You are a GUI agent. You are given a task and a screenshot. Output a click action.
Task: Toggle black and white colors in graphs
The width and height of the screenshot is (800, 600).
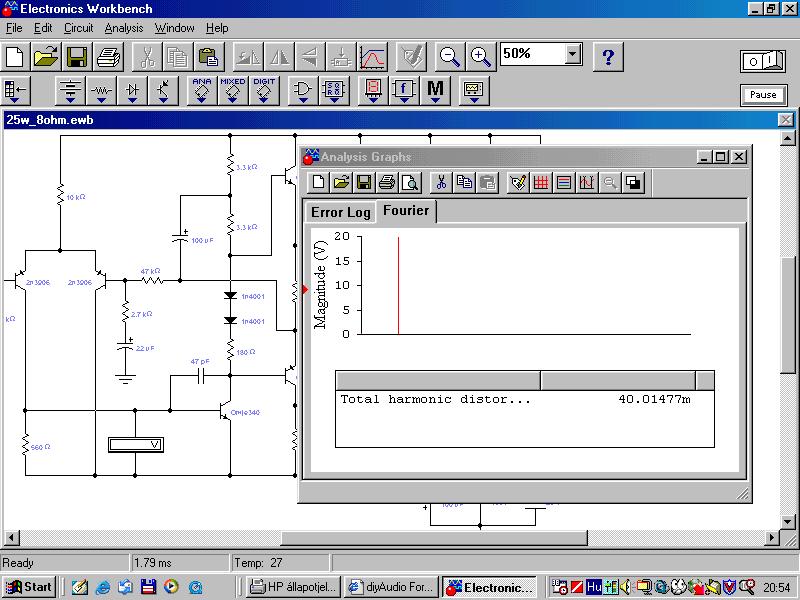pyautogui.click(x=633, y=182)
